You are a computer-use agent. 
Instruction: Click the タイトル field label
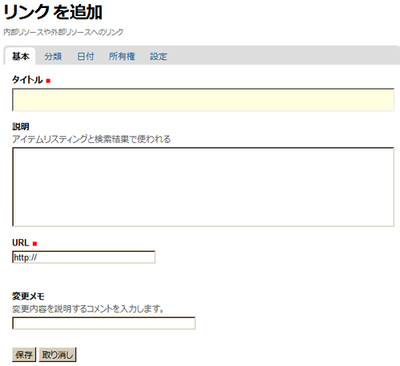27,80
